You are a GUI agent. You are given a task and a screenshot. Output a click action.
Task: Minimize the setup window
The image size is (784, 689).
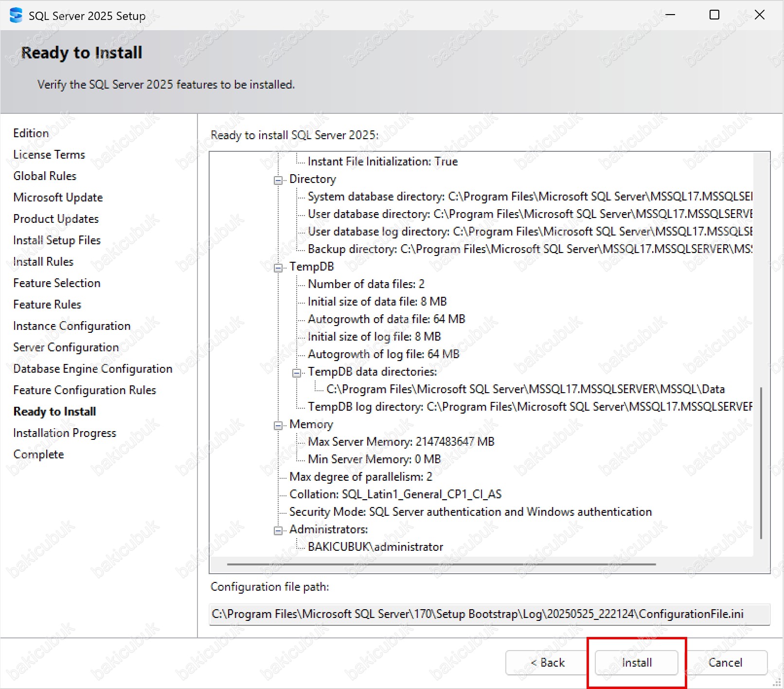point(670,15)
